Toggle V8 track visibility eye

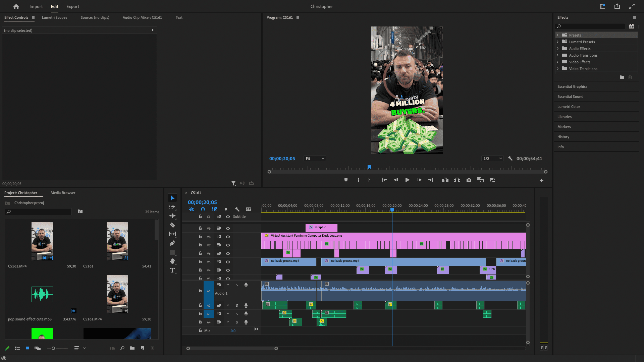[228, 237]
